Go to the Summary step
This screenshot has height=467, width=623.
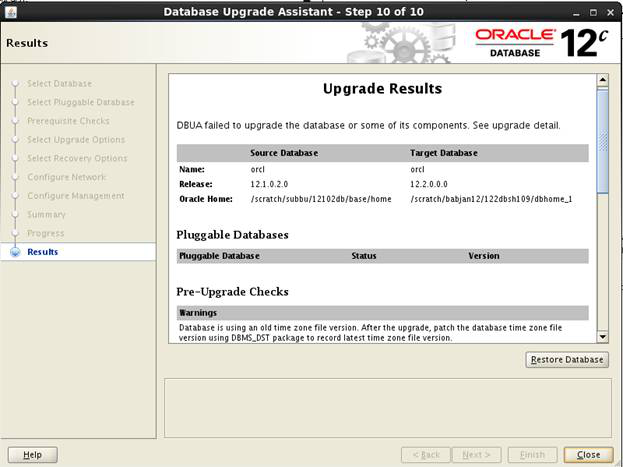tap(46, 214)
